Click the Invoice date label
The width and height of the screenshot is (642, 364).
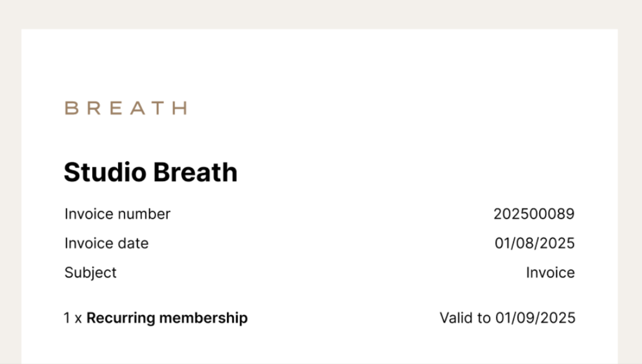click(x=106, y=243)
